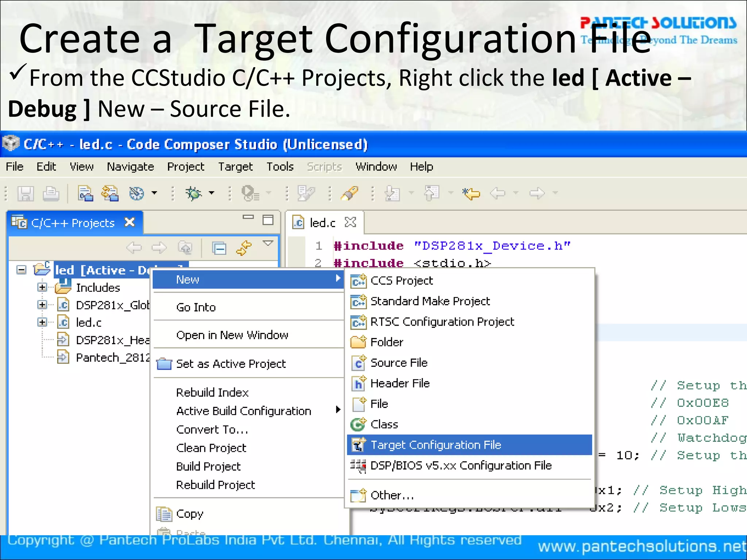
Task: Select Rebuild Index in the context menu
Action: [x=248, y=392]
